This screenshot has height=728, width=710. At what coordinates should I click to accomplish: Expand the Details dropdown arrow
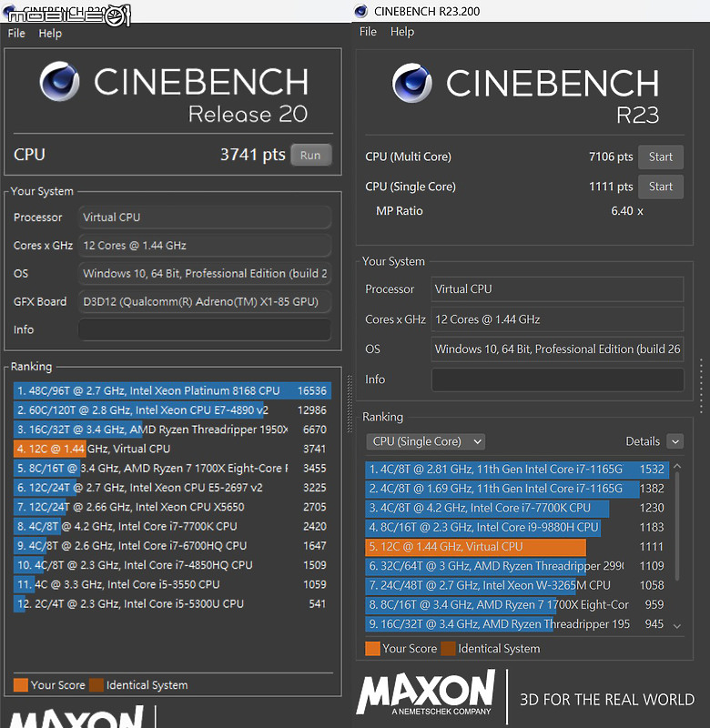pos(675,441)
